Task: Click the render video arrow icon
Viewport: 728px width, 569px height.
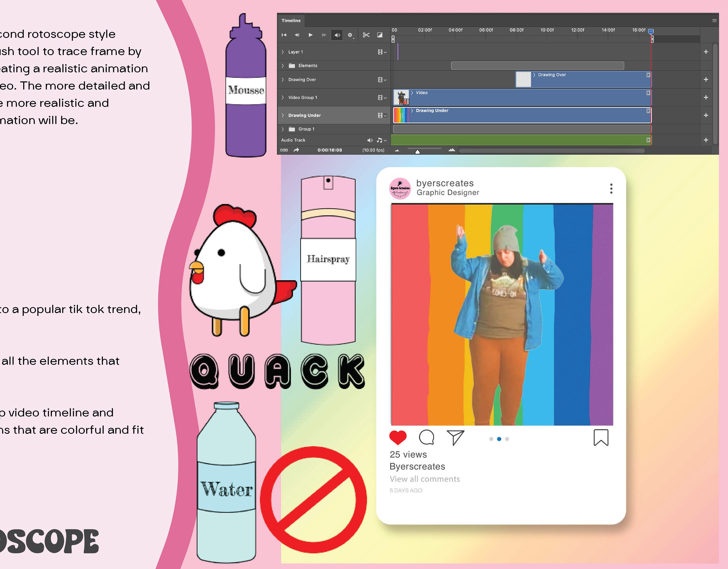Action: (x=296, y=150)
